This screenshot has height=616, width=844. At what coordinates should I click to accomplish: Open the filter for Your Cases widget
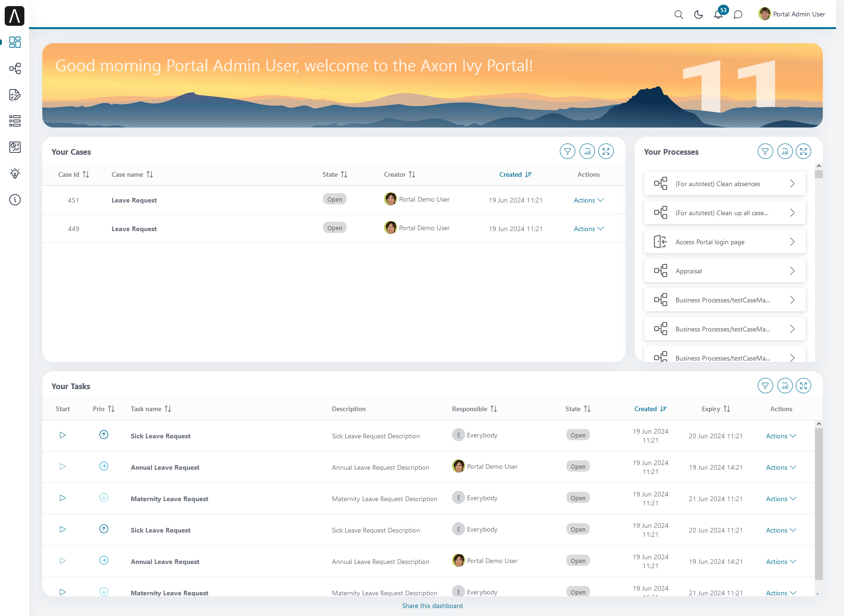click(567, 151)
